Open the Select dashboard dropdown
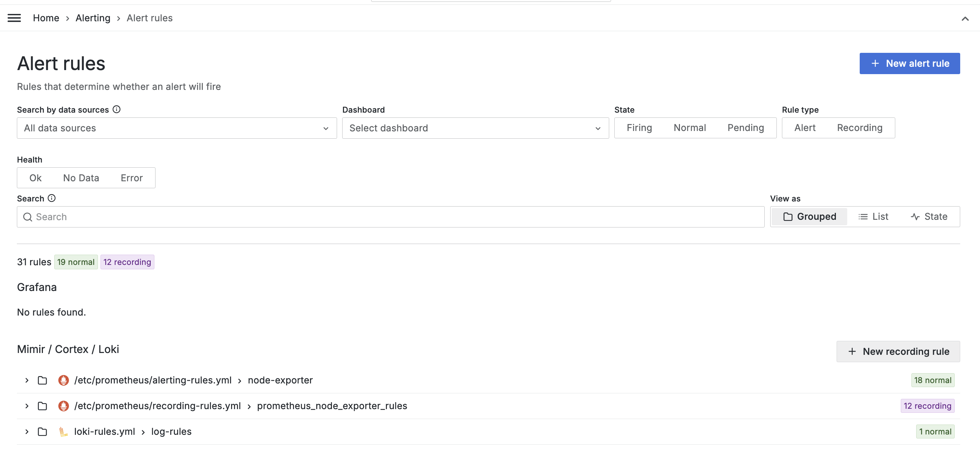This screenshot has width=980, height=466. pos(475,128)
